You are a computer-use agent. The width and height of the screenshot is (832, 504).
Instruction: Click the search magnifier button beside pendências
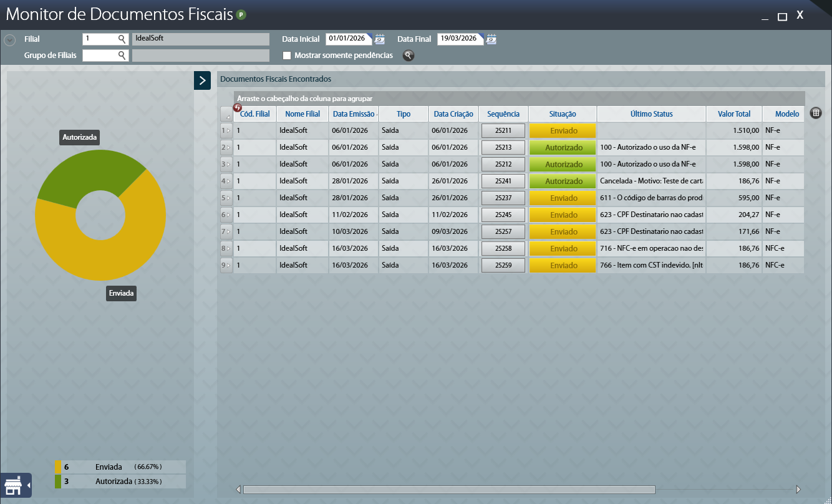point(408,56)
